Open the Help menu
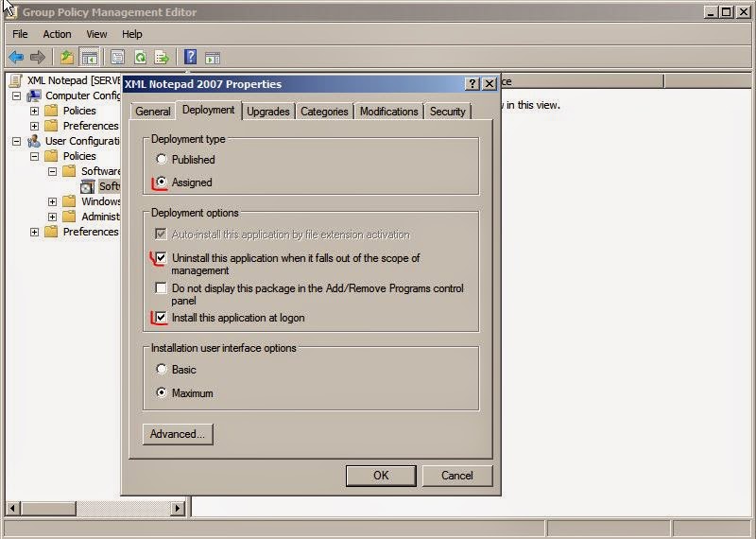 [x=131, y=34]
